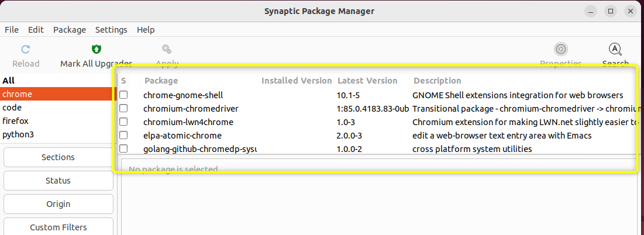Select the chromium-lwn4chrome package name

188,122
